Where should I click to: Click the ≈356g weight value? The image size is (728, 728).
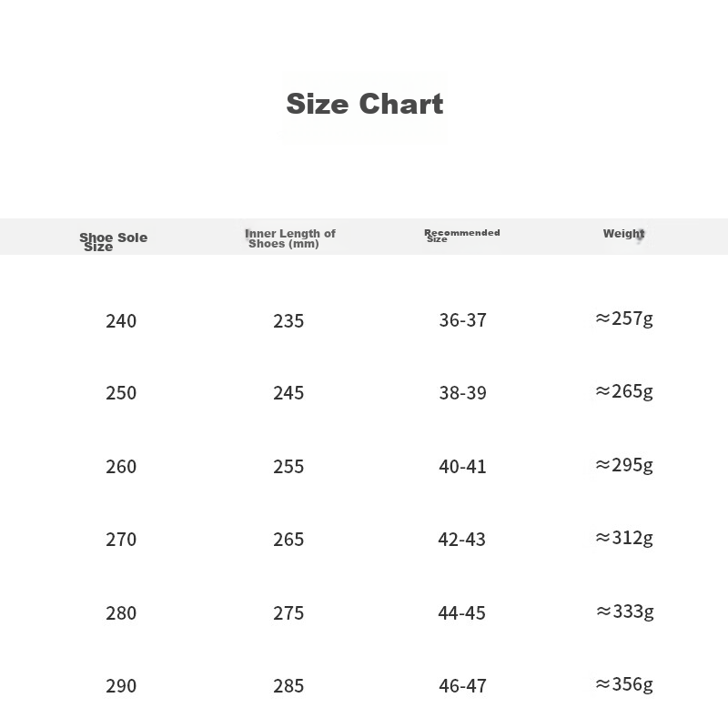624,684
